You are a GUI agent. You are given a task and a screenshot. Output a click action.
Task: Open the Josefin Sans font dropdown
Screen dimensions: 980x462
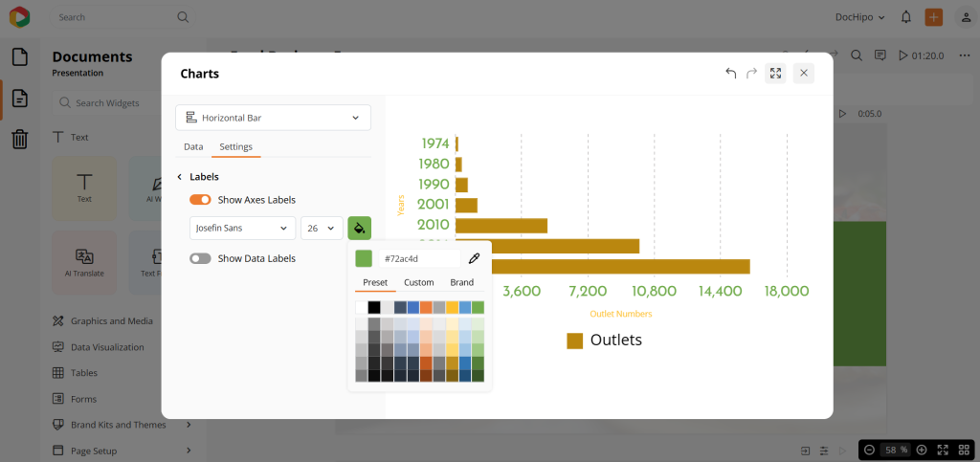coord(242,228)
